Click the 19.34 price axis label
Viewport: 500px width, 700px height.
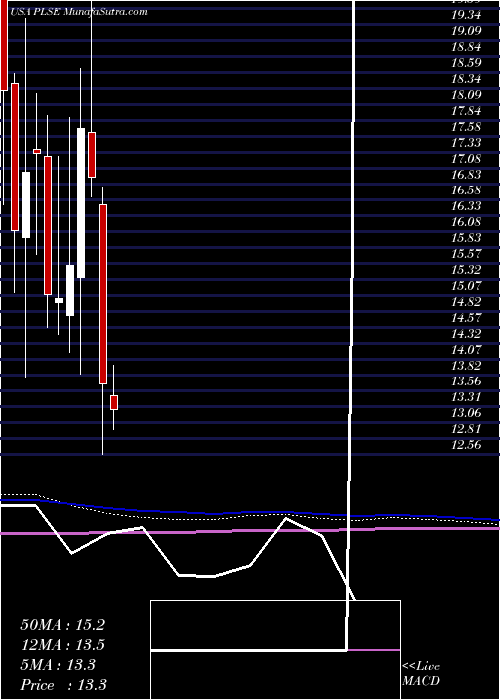(x=466, y=15)
